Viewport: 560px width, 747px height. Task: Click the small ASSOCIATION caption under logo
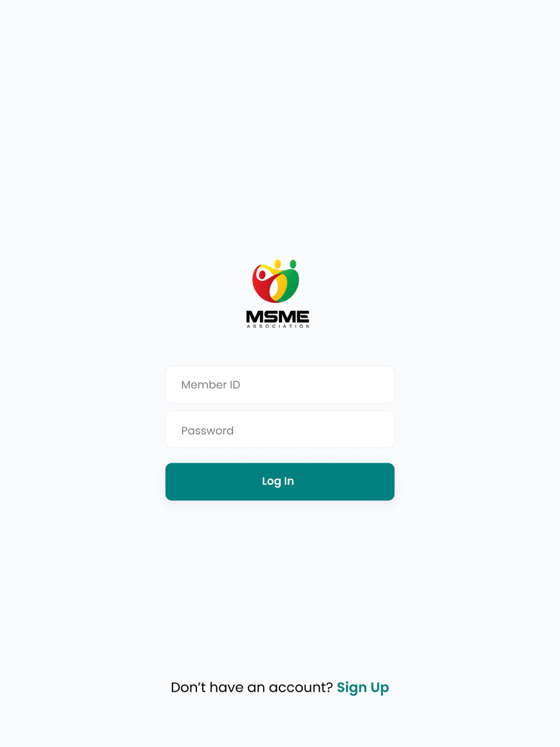click(278, 326)
